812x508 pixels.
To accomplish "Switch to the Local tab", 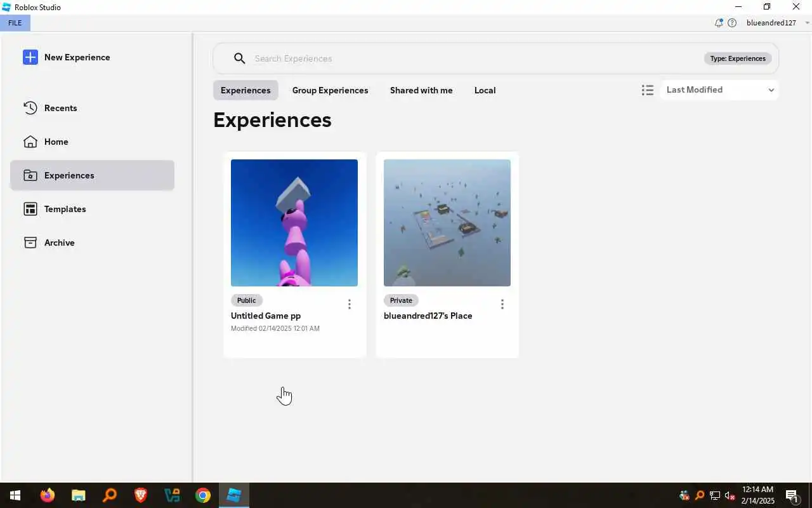I will coord(485,90).
